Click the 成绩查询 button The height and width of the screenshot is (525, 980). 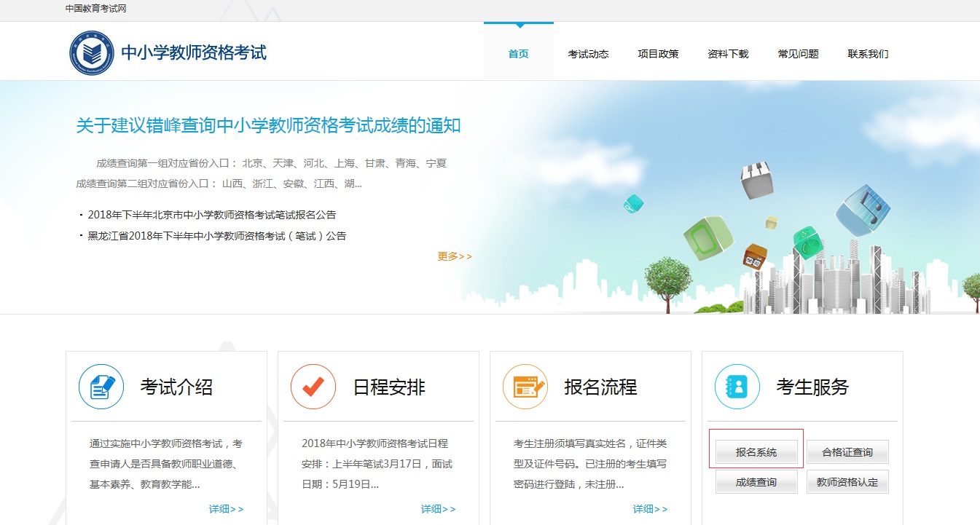click(x=756, y=482)
